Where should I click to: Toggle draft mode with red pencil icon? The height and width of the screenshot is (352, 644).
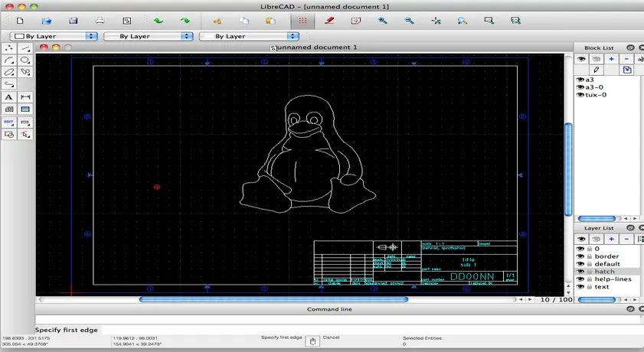pyautogui.click(x=329, y=21)
